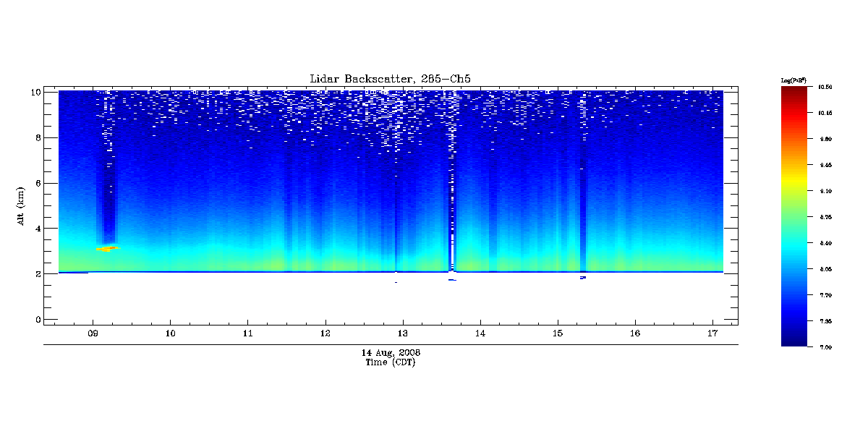This screenshot has height=434, width=868.
Task: Click the colorbar value '7.00'
Action: click(825, 346)
